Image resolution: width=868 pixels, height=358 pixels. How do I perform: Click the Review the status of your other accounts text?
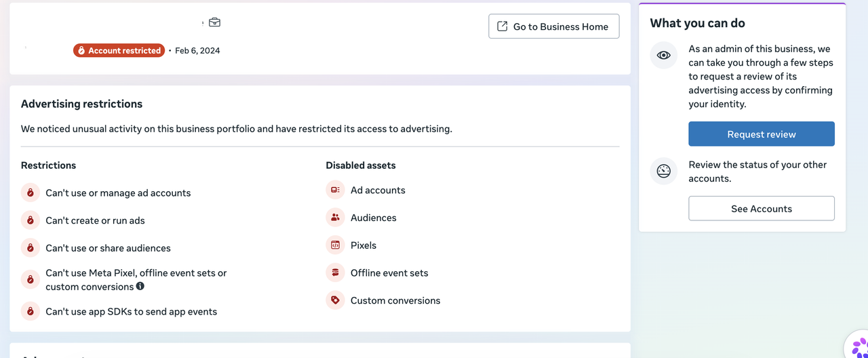pyautogui.click(x=757, y=172)
